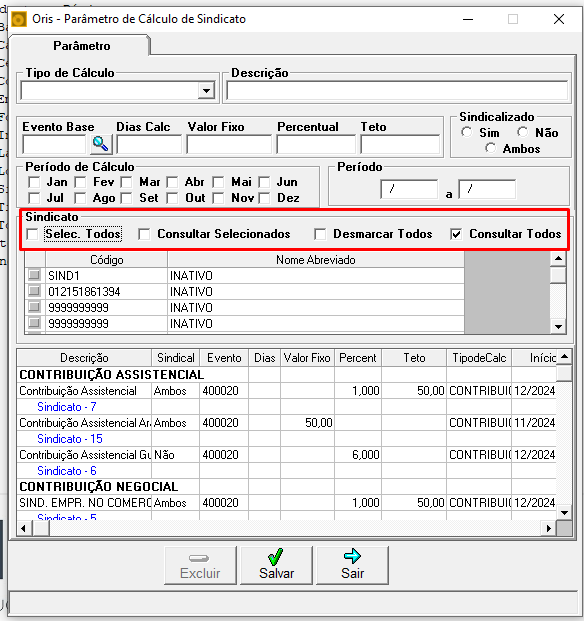Click the Código column header
584x621 pixels.
click(107, 260)
